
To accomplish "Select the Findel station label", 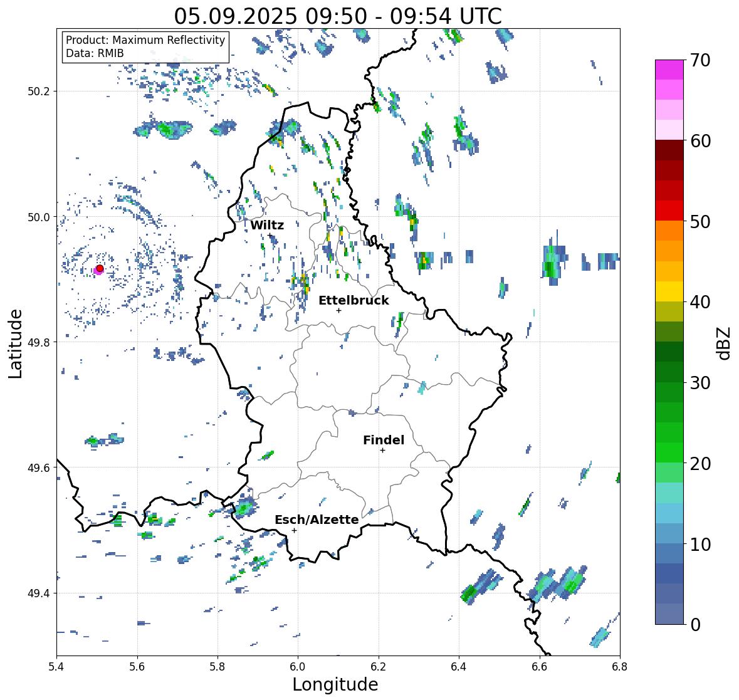I will 383,440.
